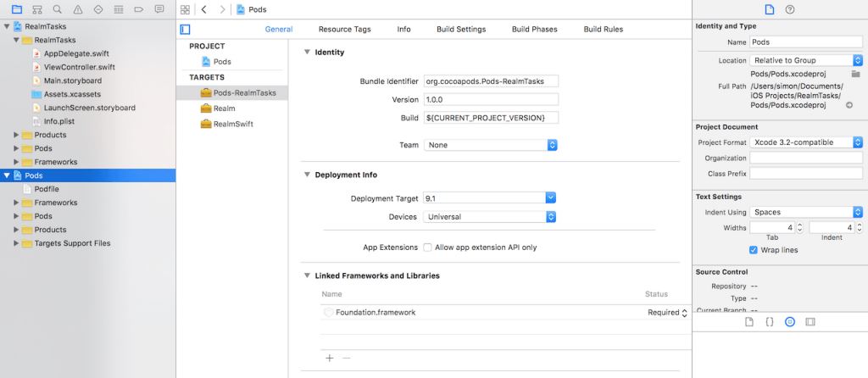Collapse the Identity section

[x=307, y=53]
